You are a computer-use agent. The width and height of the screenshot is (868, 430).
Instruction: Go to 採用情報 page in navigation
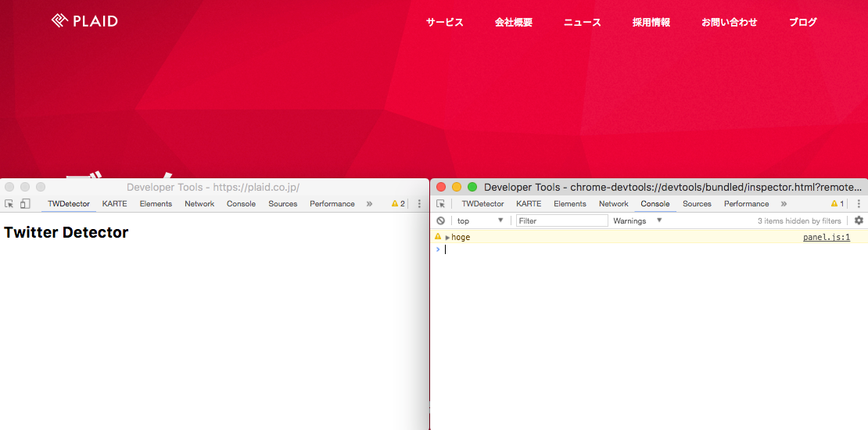pos(651,22)
